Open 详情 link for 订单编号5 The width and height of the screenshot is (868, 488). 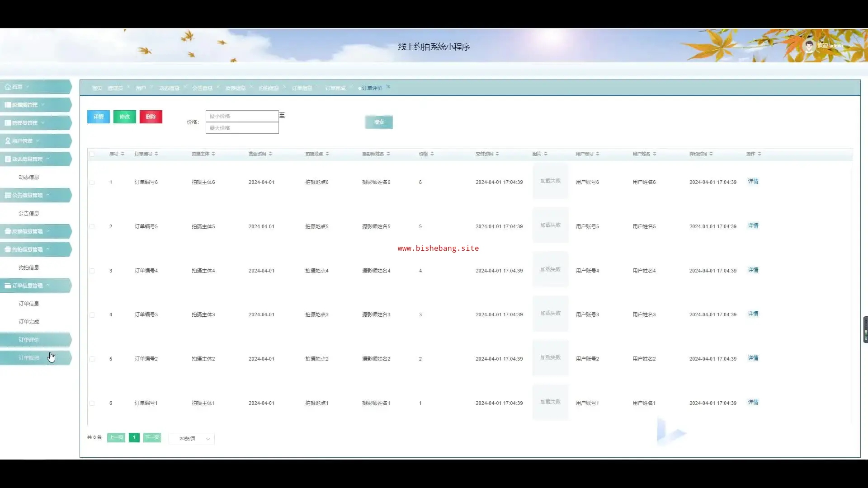[753, 226]
